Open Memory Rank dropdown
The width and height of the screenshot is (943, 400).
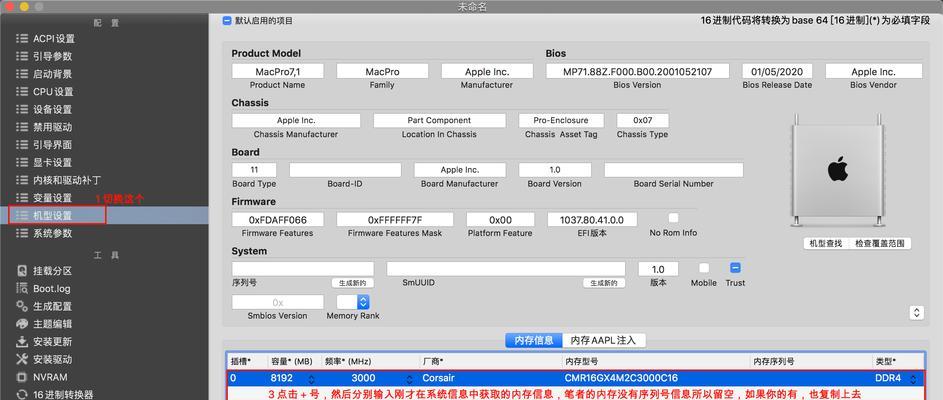coord(353,302)
